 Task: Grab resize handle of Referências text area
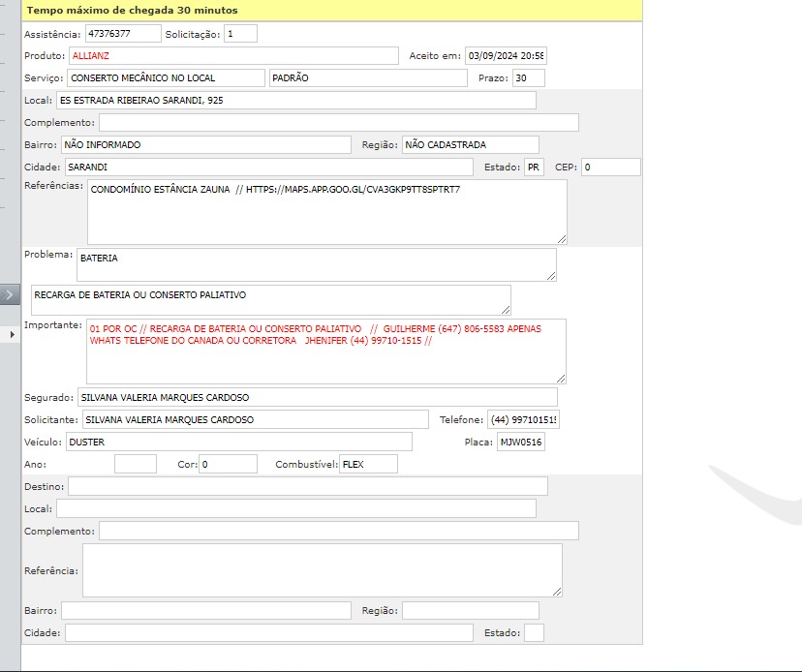pos(562,238)
